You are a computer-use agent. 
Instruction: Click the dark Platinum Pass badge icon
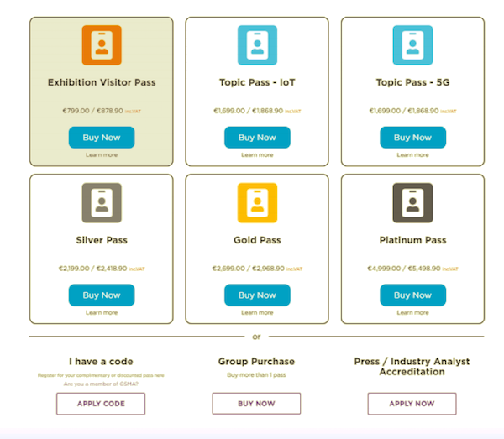412,202
